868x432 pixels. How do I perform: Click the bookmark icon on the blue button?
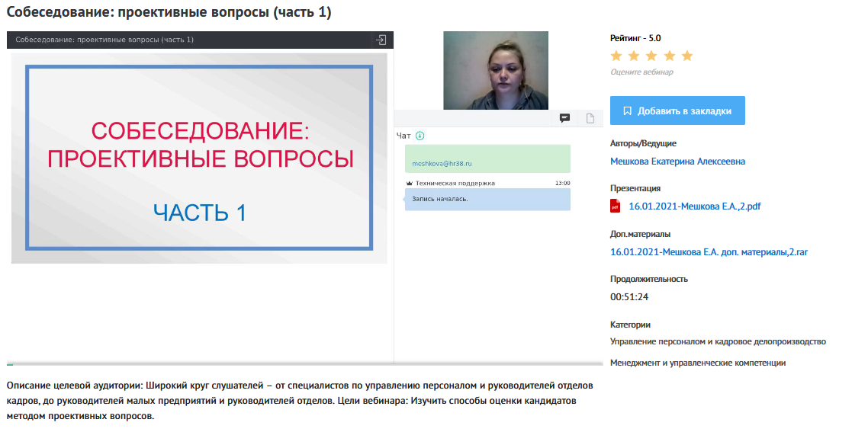pos(627,110)
